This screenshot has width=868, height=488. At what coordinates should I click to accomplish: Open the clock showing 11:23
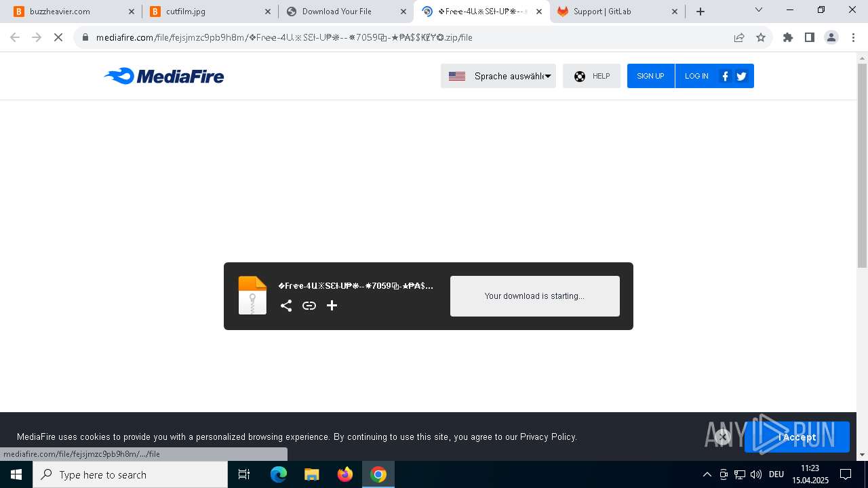pyautogui.click(x=810, y=474)
